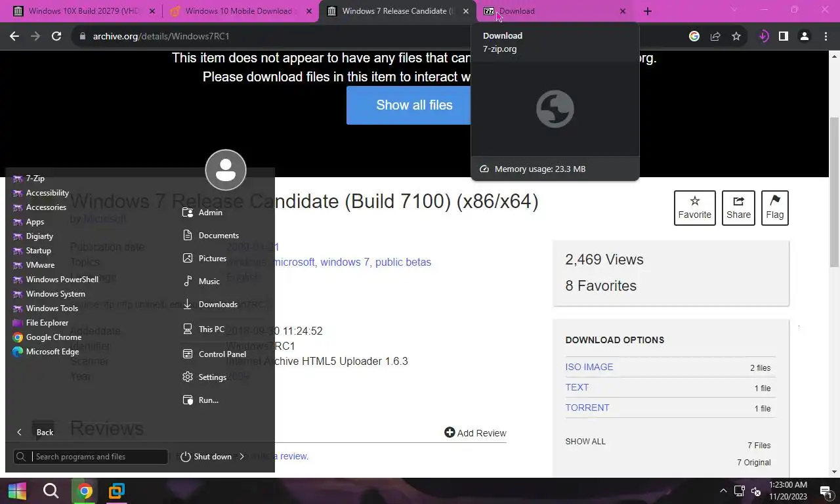The width and height of the screenshot is (840, 504).
Task: Share this page via toolbar icon
Action: [x=715, y=37]
